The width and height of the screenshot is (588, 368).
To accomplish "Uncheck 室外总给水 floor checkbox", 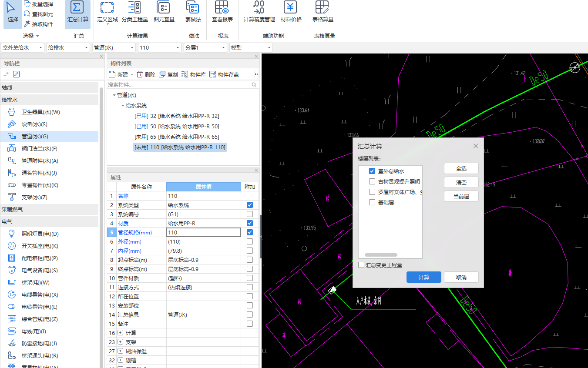I will (x=372, y=171).
